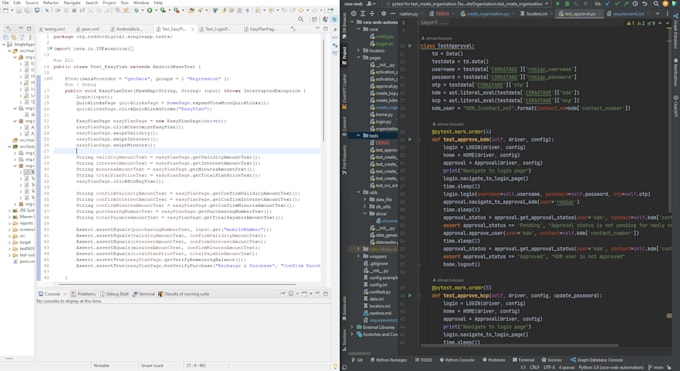Click the Expand All icon in PyCharm project panel
Viewport: 680px width, 371px height.
(363, 13)
